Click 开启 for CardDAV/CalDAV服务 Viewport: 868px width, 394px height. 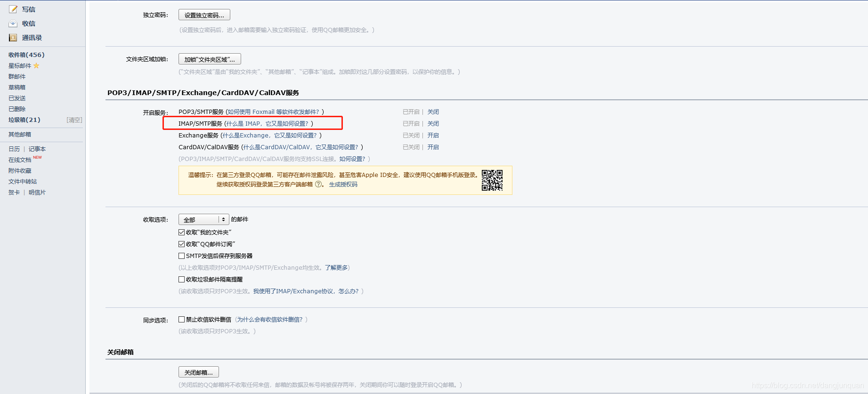tap(433, 147)
